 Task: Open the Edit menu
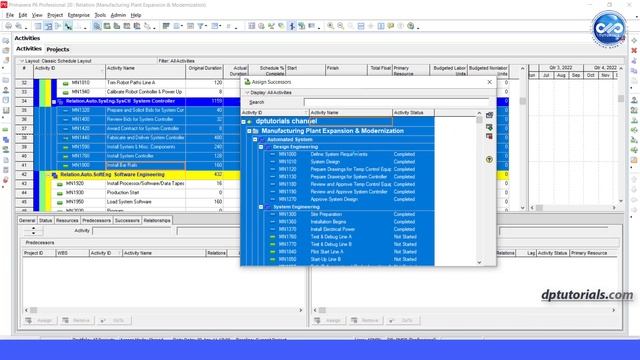pyautogui.click(x=23, y=15)
